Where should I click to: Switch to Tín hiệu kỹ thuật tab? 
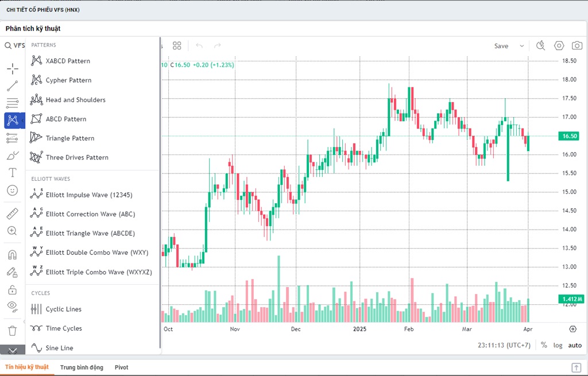pyautogui.click(x=27, y=367)
